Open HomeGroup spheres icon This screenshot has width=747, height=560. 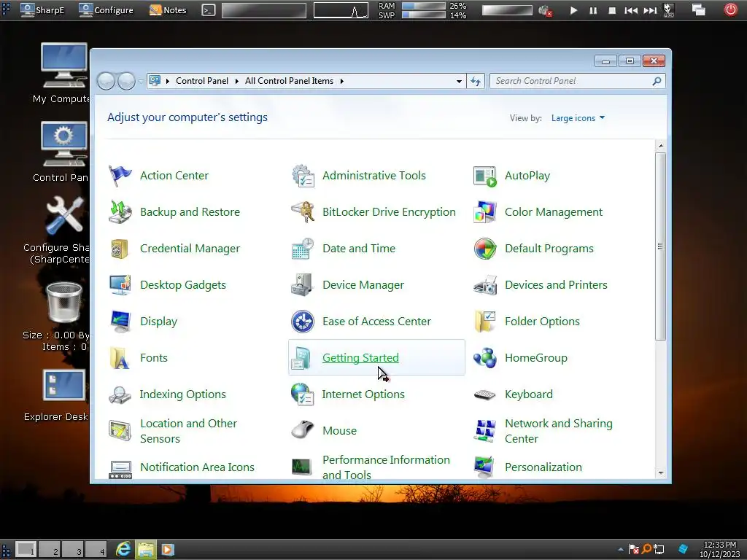pos(485,358)
